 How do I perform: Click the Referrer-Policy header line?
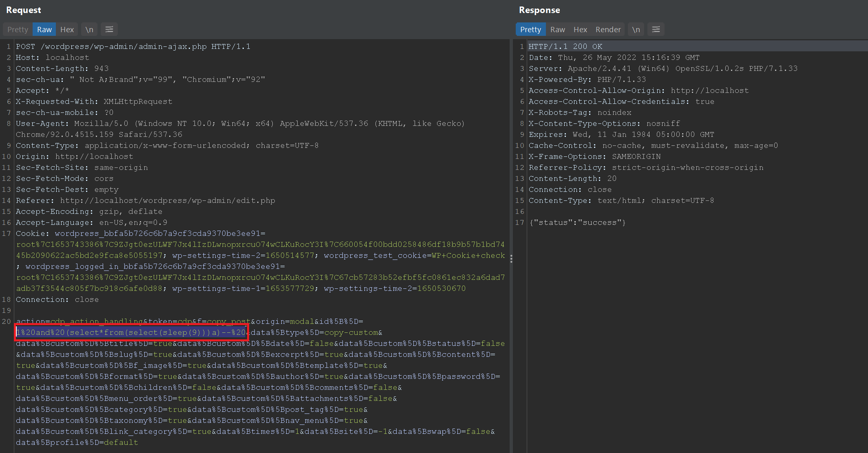646,167
